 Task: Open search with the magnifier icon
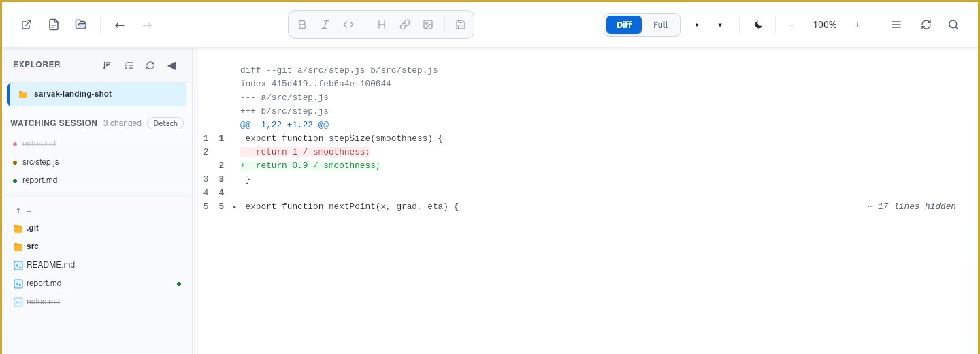click(x=953, y=25)
